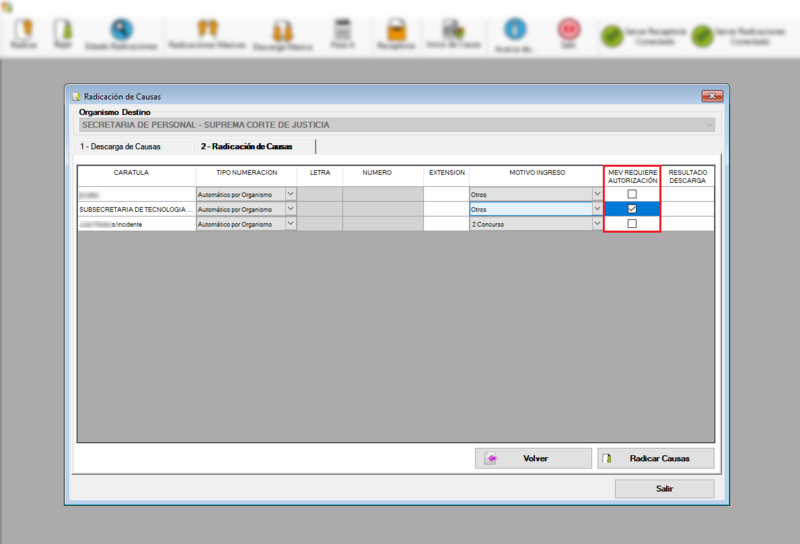Image resolution: width=800 pixels, height=544 pixels.
Task: Click Extension cell in SUBSECRETARIA row
Action: pyautogui.click(x=446, y=209)
